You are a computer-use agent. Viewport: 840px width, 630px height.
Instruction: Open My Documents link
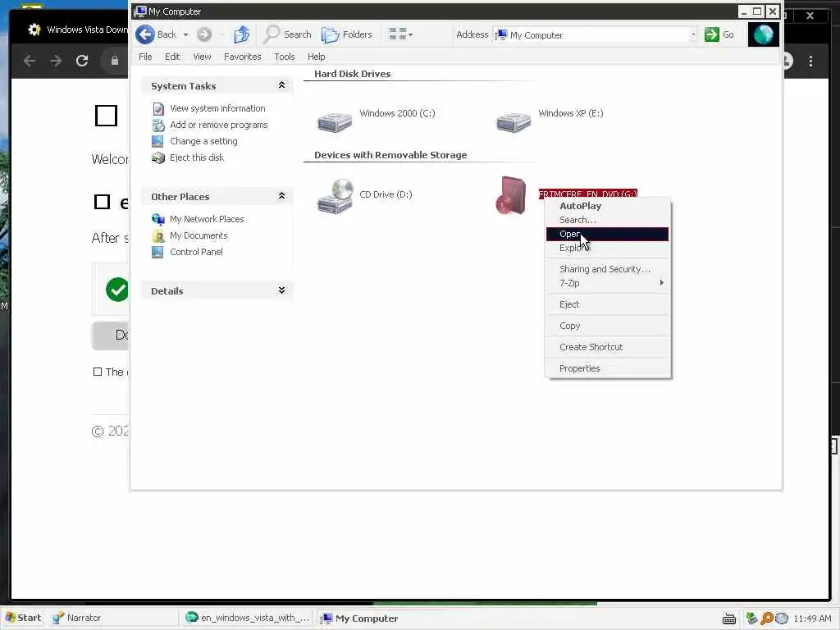(199, 235)
